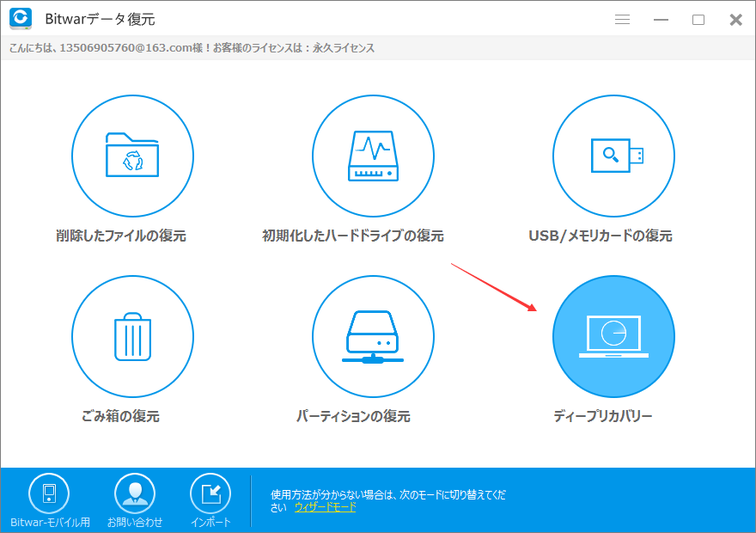Viewport: 756px width, 533px height.
Task: Click the Bitwarデータ復元 window title
Action: pos(100,19)
